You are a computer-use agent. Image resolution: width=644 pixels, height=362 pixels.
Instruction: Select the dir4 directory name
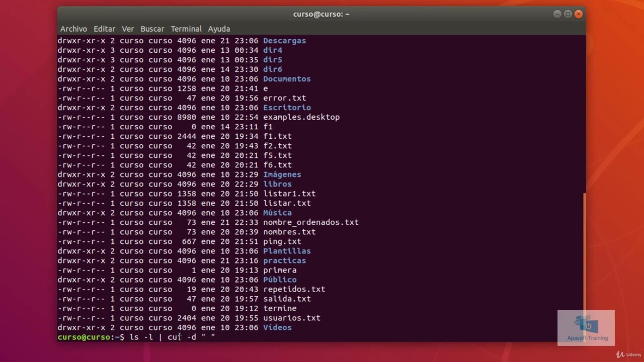tap(273, 50)
